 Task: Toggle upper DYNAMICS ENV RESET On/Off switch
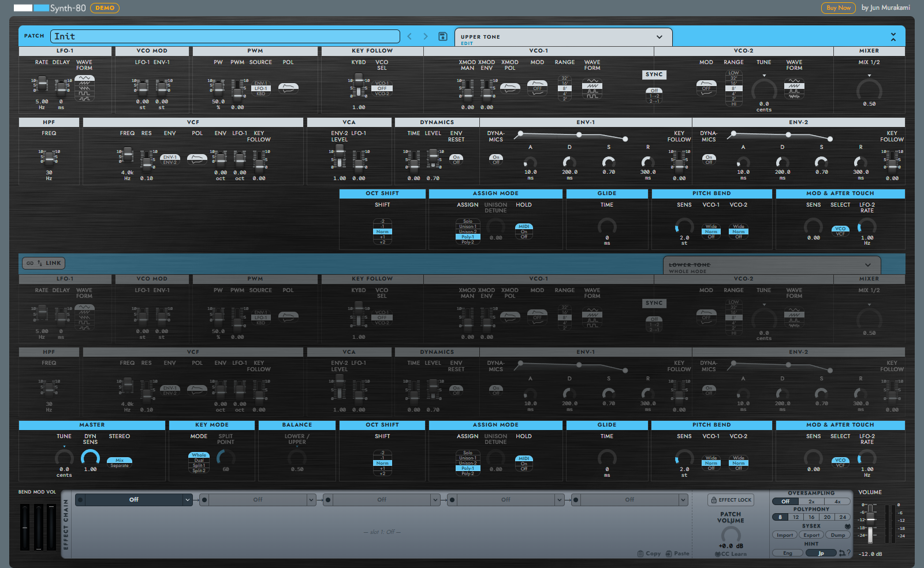[456, 159]
